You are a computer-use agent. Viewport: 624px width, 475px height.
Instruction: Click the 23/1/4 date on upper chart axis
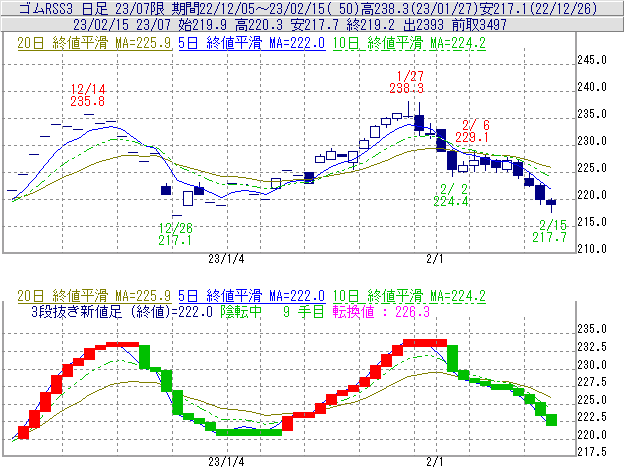[226, 257]
